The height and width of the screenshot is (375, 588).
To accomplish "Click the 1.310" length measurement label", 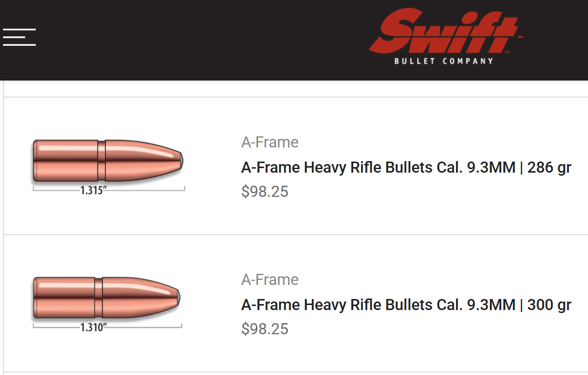I will pyautogui.click(x=93, y=328).
